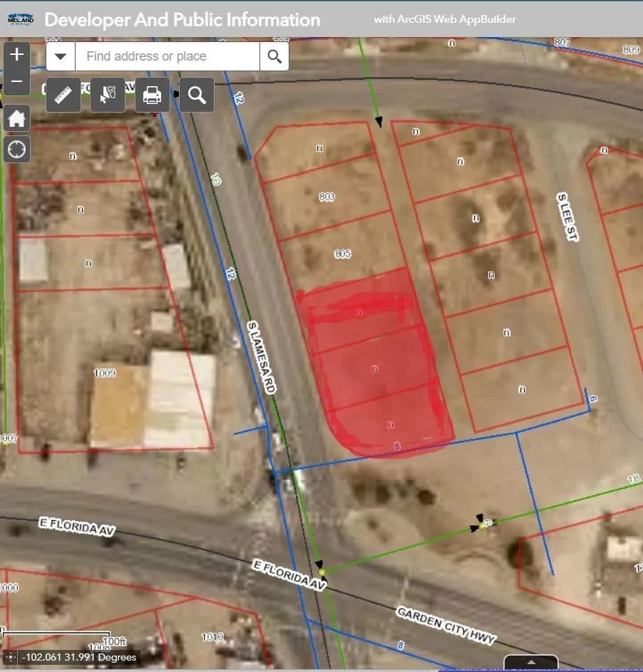Click the parcel labeled 807
This screenshot has height=672, width=643.
[x=562, y=43]
